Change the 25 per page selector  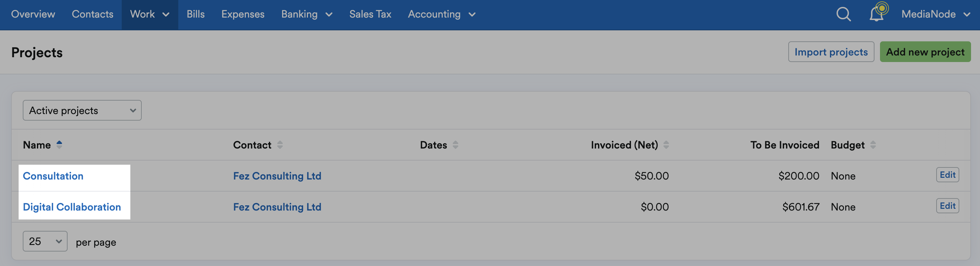tap(45, 241)
